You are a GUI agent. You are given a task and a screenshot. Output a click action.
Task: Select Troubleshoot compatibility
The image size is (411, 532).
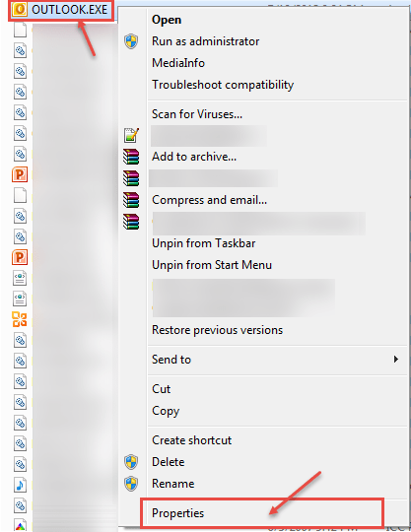tap(223, 85)
